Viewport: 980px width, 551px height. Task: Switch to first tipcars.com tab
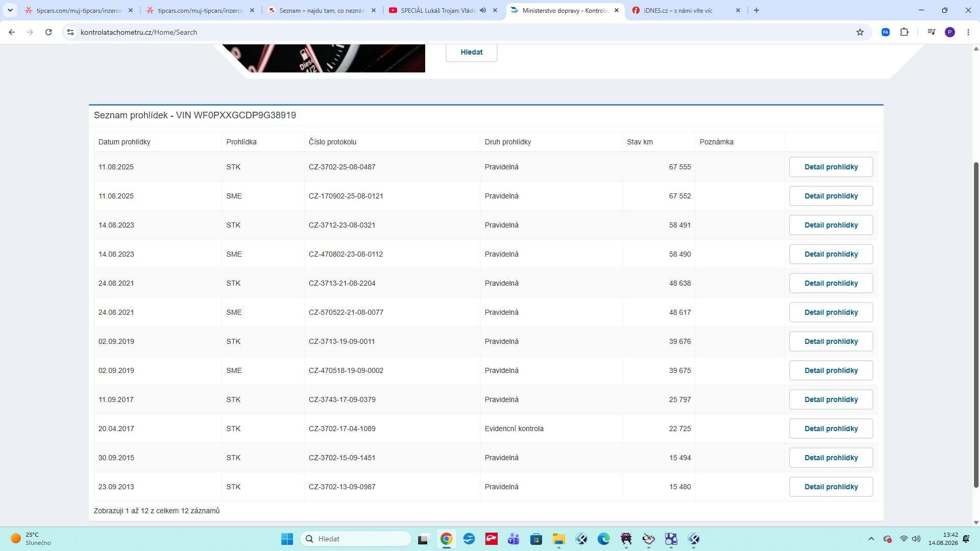pos(78,10)
